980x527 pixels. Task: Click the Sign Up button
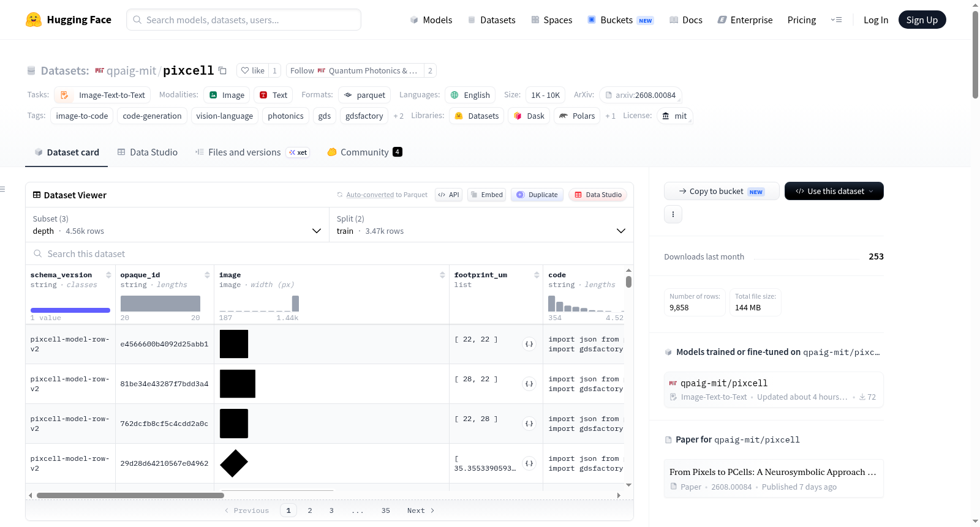click(922, 20)
